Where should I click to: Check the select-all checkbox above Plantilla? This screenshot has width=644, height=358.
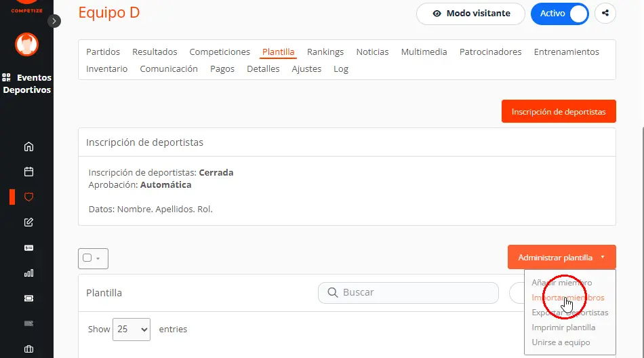click(87, 258)
